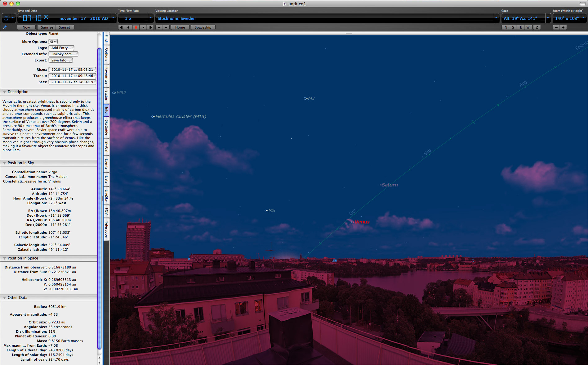Click the M92 object marker

coord(114,93)
